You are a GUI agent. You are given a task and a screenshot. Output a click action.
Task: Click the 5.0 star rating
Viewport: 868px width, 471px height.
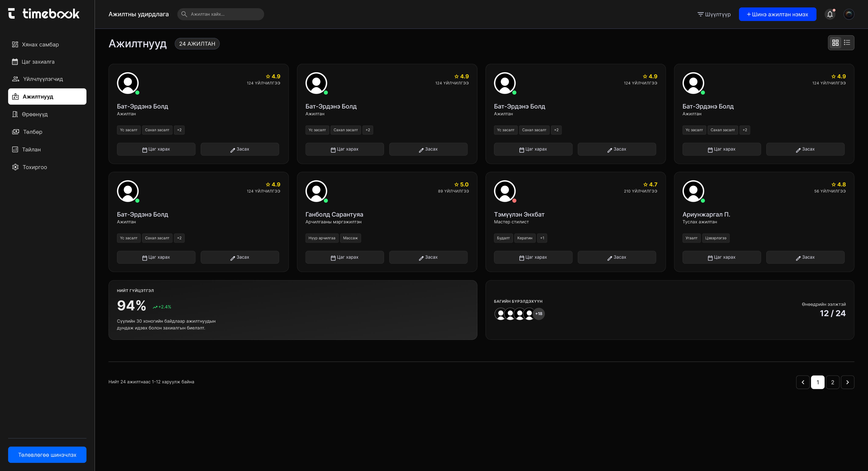click(461, 184)
